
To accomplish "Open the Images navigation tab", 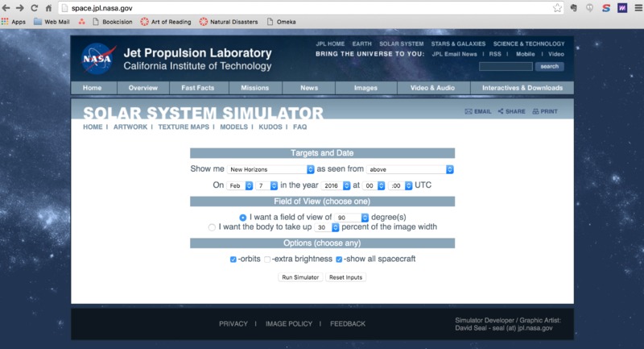I will tap(366, 88).
